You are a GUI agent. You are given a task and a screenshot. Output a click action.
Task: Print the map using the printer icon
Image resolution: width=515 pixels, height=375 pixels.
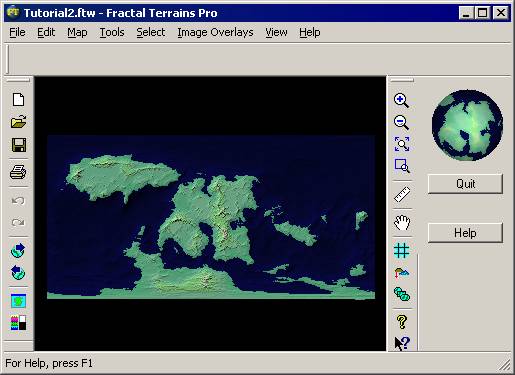pyautogui.click(x=18, y=172)
